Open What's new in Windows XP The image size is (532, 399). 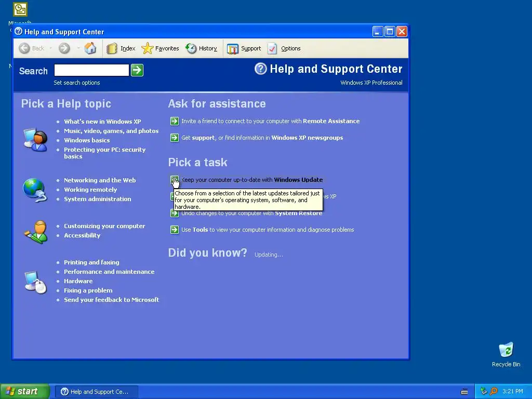[x=102, y=122]
